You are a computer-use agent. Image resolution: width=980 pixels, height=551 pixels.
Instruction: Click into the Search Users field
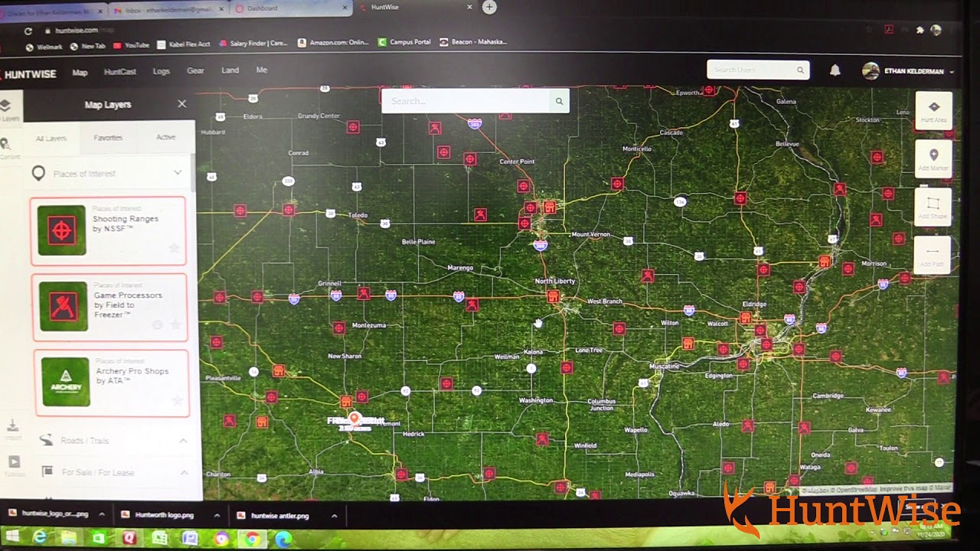[x=750, y=70]
